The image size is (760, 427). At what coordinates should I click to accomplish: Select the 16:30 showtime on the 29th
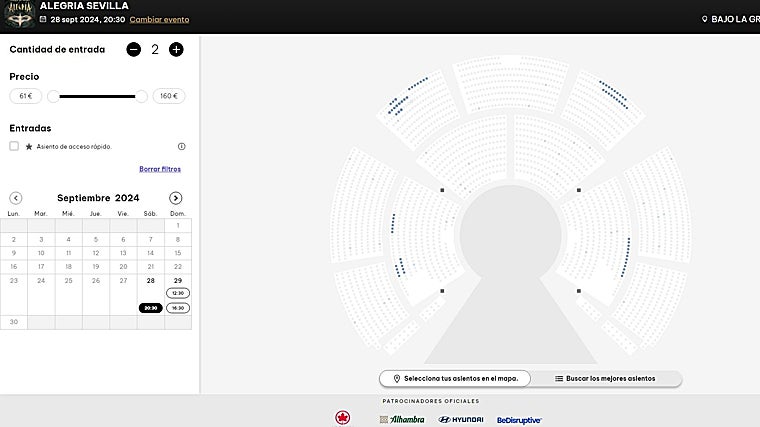point(177,308)
